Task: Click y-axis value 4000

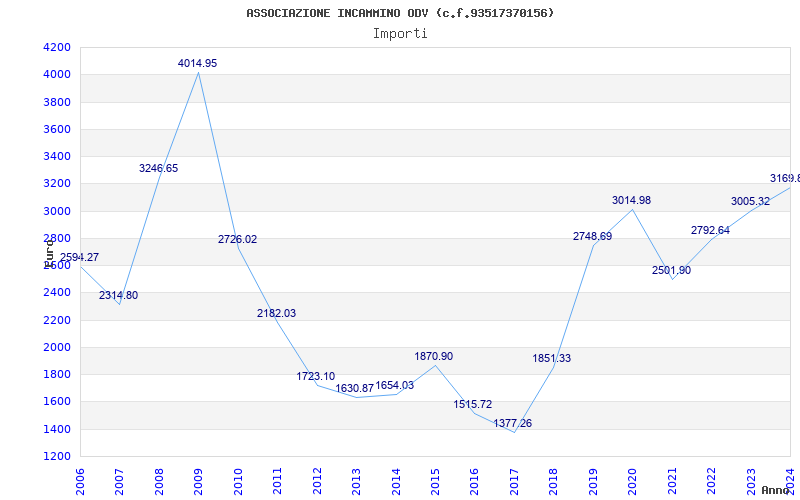Action: [x=57, y=74]
